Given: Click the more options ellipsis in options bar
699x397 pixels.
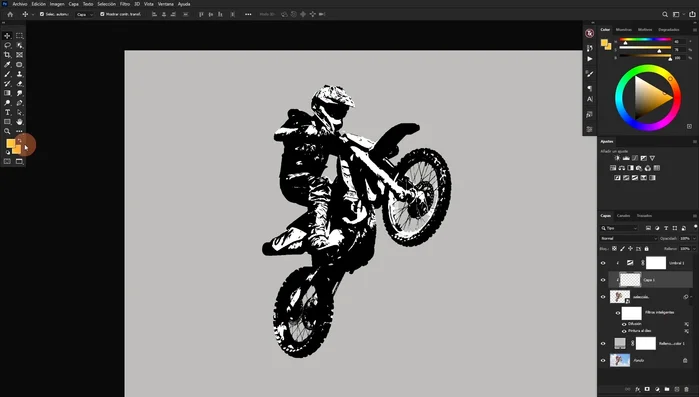Looking at the screenshot, I should coord(248,14).
